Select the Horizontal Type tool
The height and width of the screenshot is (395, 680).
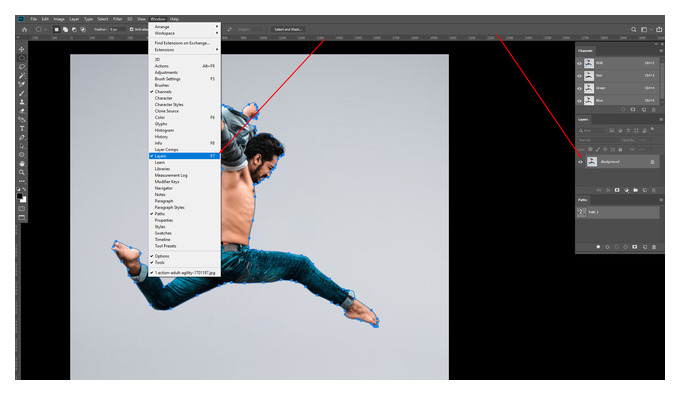pos(22,128)
